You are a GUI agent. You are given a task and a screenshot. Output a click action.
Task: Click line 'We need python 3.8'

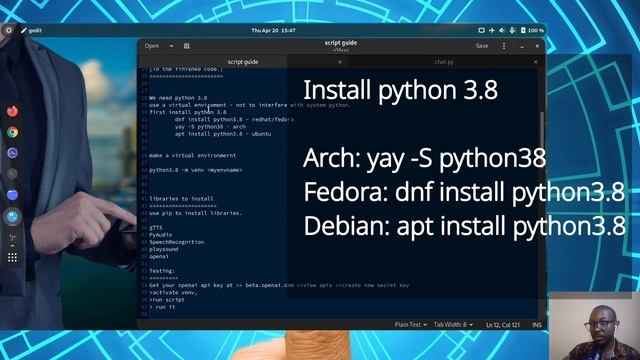point(178,98)
